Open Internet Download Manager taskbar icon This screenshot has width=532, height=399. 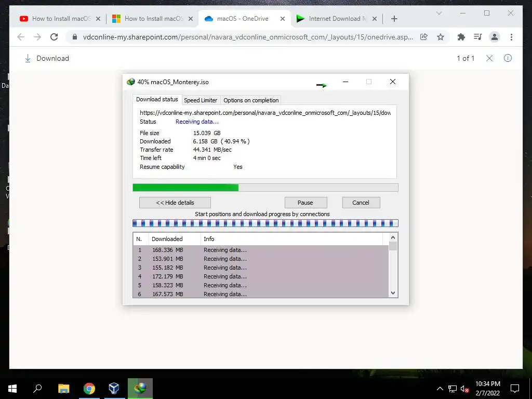[140, 389]
